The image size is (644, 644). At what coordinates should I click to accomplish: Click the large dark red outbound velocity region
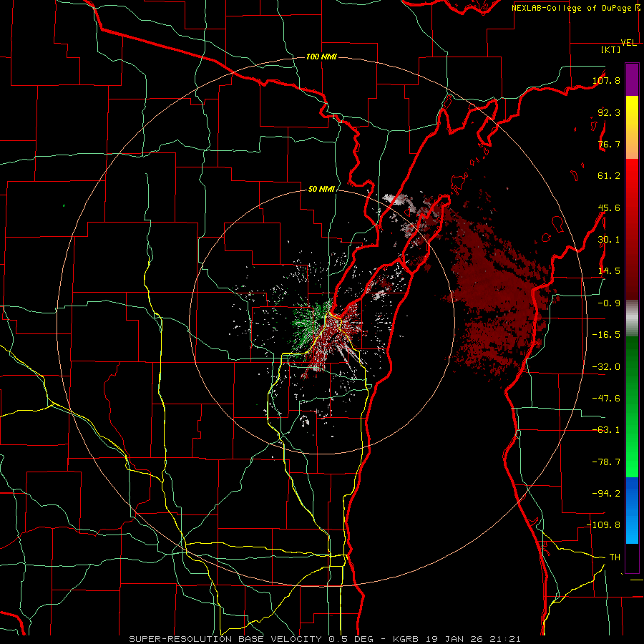pos(495,296)
